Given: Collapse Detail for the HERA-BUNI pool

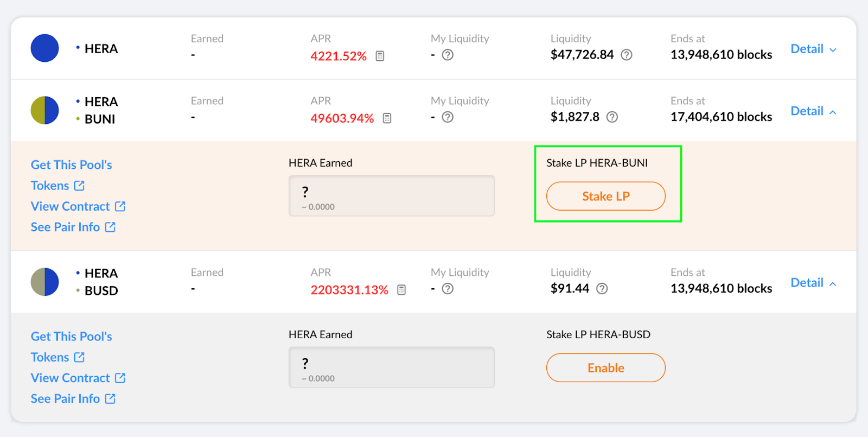Looking at the screenshot, I should click(x=813, y=112).
